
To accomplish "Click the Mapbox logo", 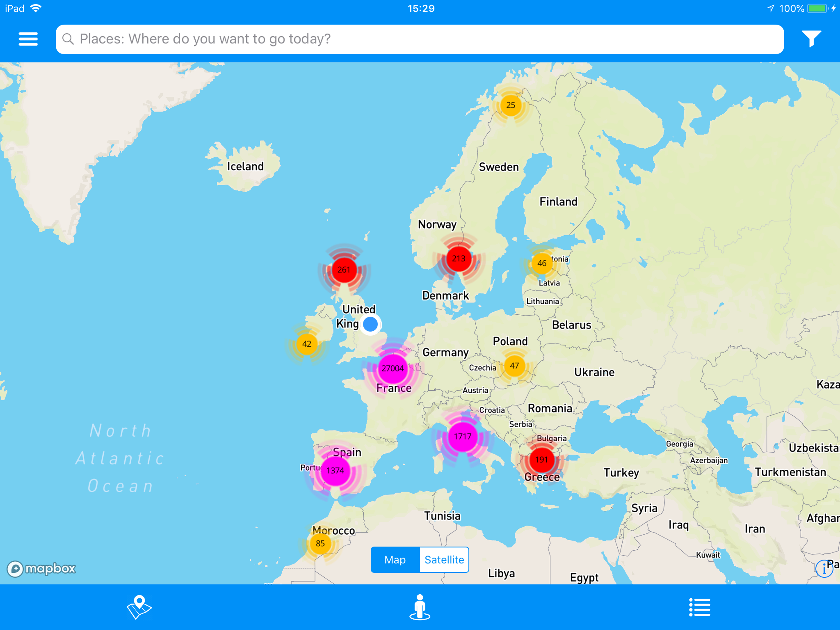I will click(x=42, y=568).
